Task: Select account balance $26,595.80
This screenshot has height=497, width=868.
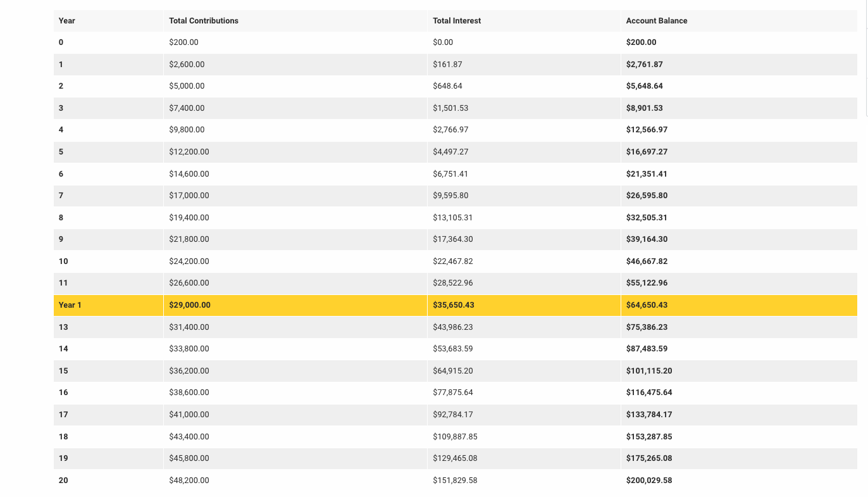Action: pos(647,196)
